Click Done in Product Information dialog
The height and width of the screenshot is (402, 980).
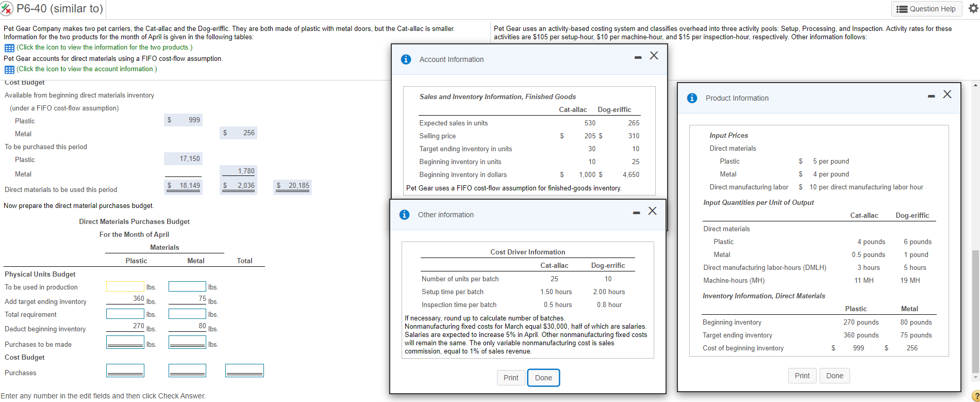point(835,376)
